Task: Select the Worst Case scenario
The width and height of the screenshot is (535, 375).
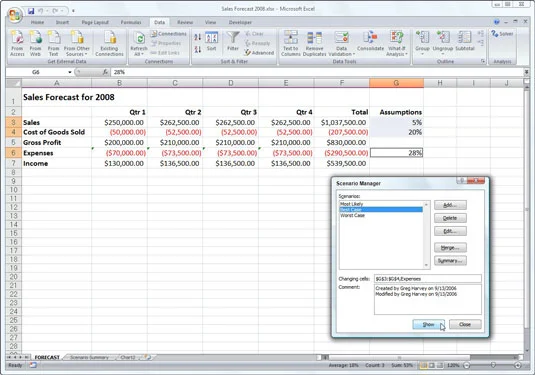Action: (381, 216)
